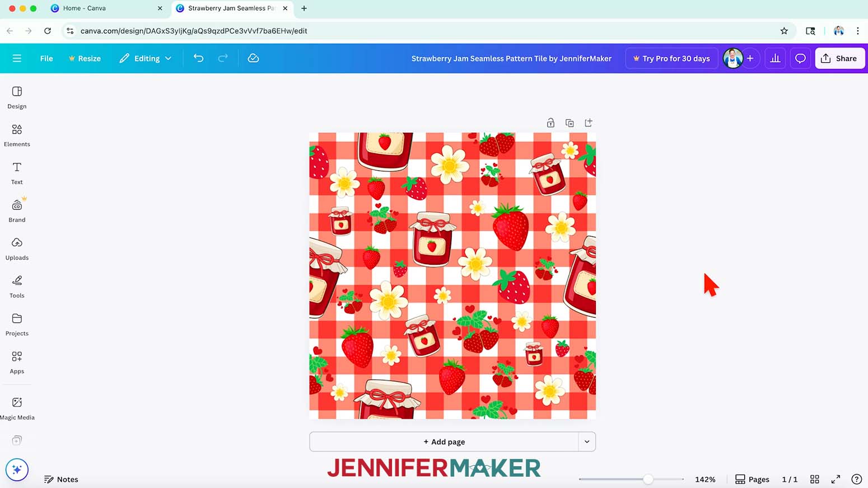Go back in browser history

tap(10, 31)
